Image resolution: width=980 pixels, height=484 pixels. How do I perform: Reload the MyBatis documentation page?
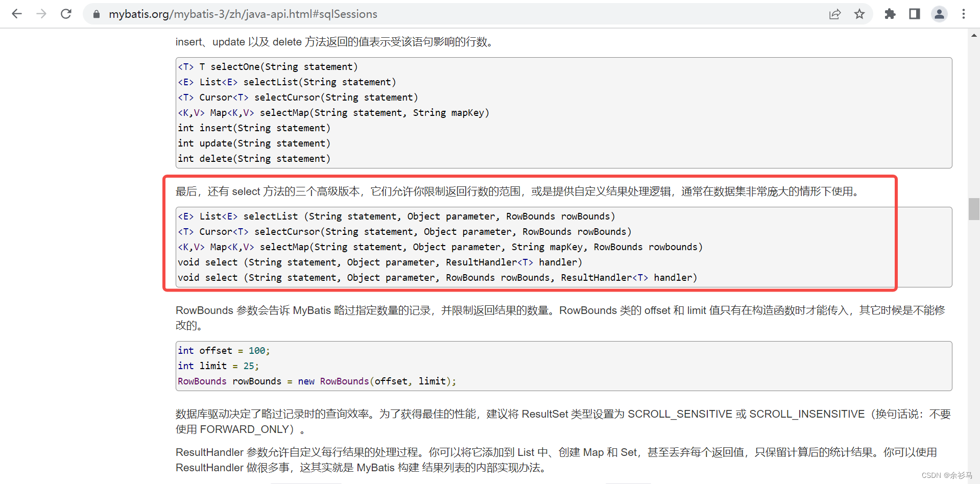(x=66, y=14)
